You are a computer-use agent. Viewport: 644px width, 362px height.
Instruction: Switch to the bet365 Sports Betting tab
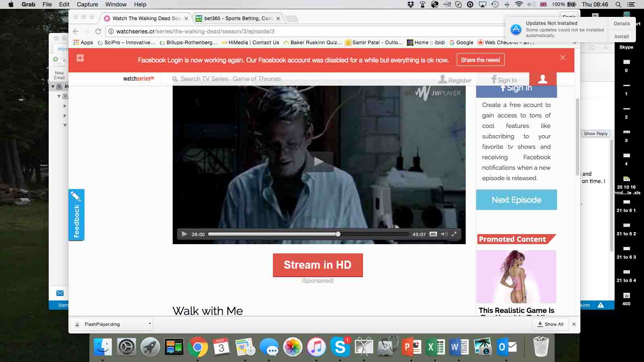click(239, 19)
